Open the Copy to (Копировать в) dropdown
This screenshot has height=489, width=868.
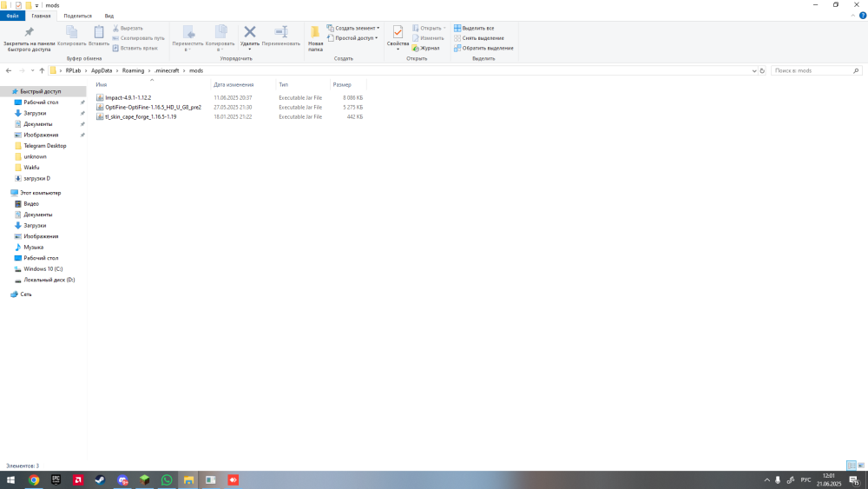coord(220,39)
